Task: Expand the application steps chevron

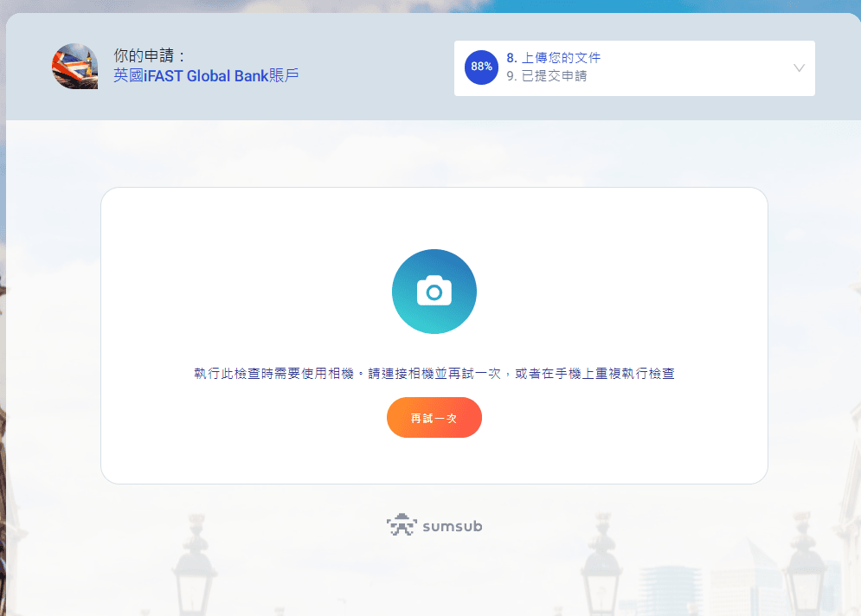Action: [x=799, y=68]
